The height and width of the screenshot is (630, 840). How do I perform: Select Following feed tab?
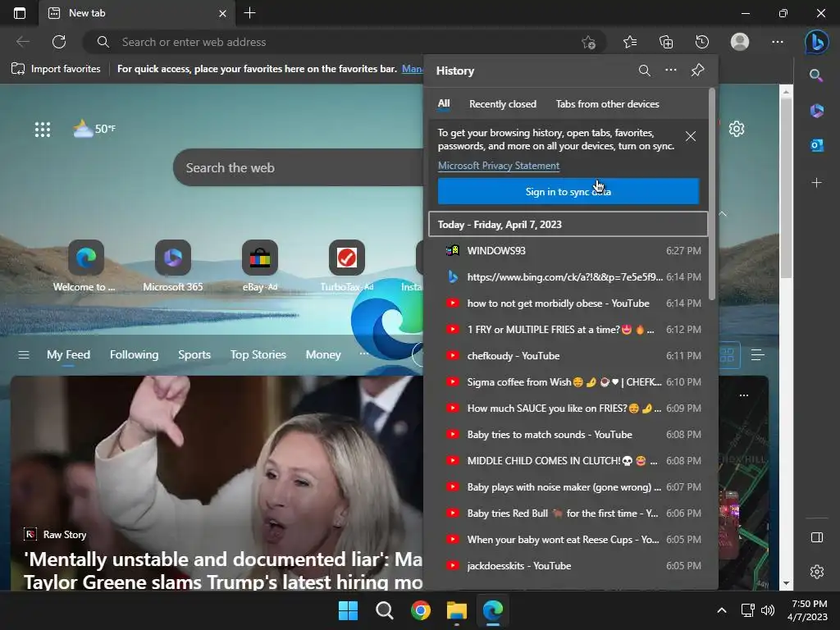pyautogui.click(x=134, y=354)
